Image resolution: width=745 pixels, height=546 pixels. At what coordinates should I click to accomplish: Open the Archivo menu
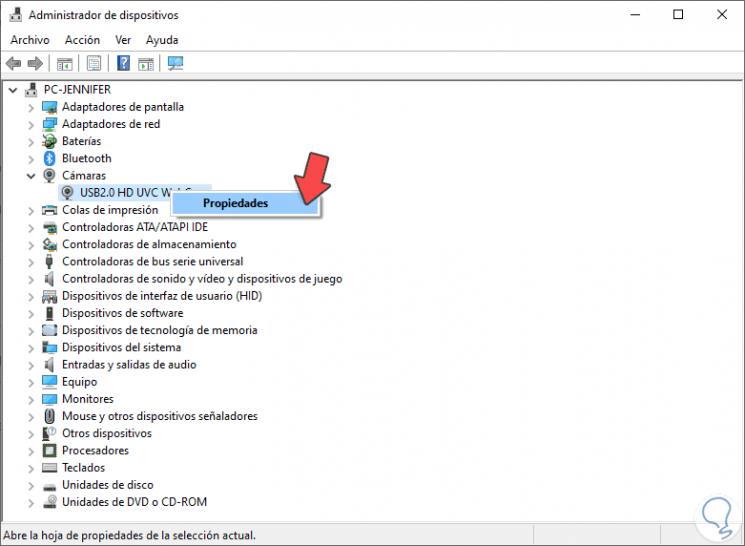[30, 40]
